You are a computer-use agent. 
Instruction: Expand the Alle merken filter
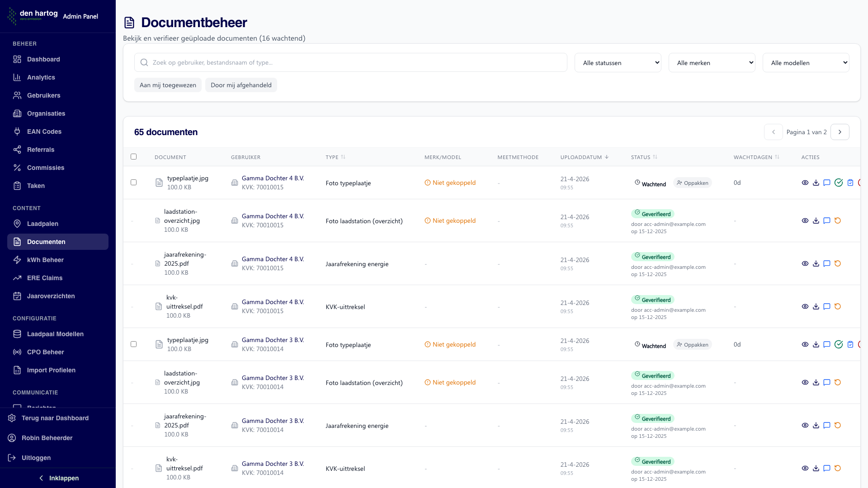pos(712,63)
